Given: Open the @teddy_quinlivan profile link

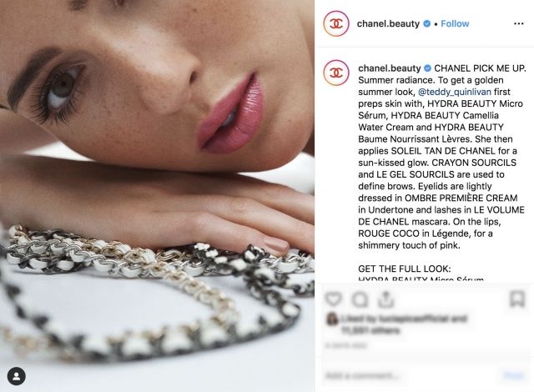Looking at the screenshot, I should click(454, 92).
